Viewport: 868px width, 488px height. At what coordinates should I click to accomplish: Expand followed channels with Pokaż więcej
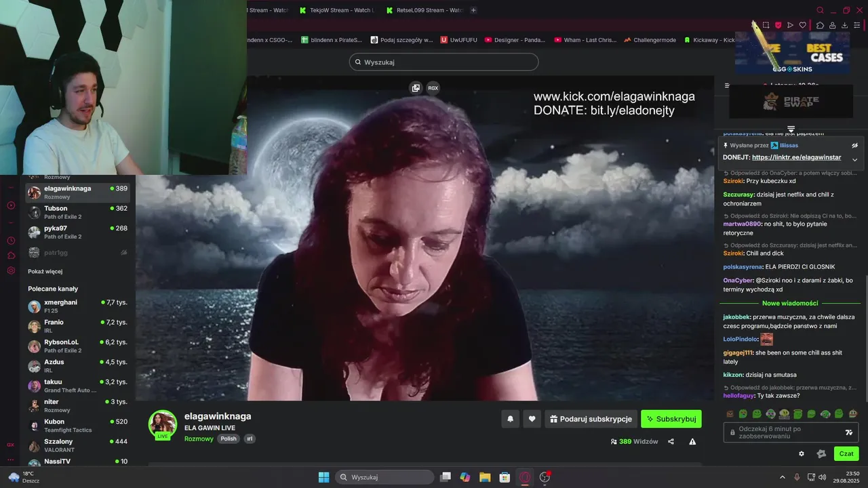(45, 272)
